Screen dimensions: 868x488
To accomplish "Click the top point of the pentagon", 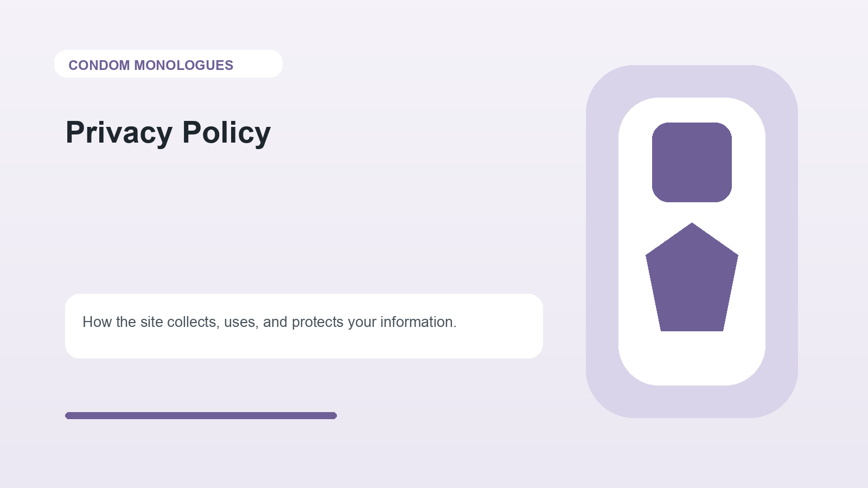I will 692,227.
